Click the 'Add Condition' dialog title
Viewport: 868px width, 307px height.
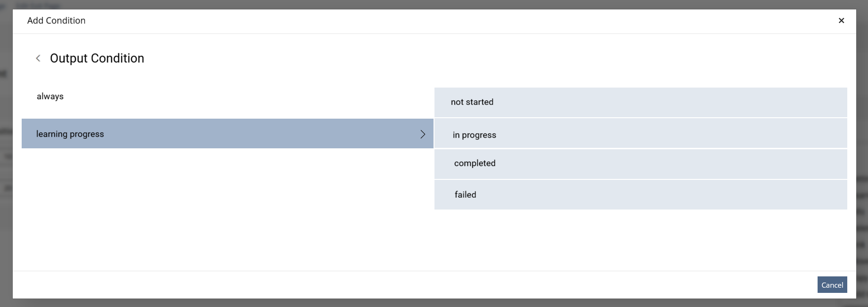click(57, 21)
